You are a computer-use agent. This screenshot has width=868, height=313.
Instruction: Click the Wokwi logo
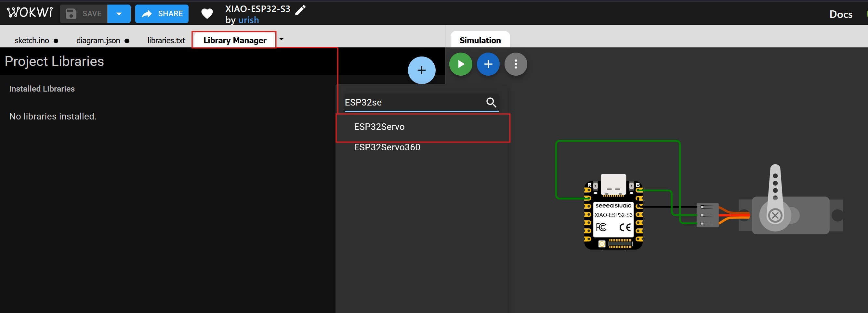30,13
